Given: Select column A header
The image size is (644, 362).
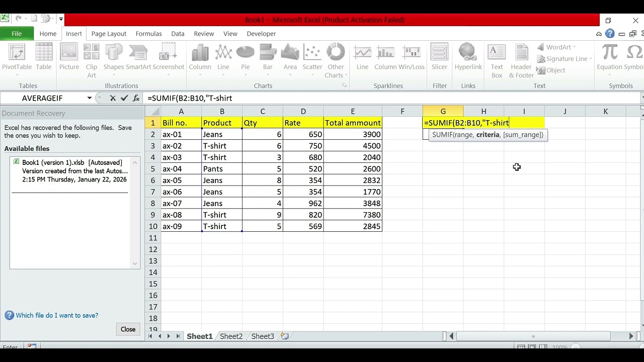Looking at the screenshot, I should tap(181, 112).
